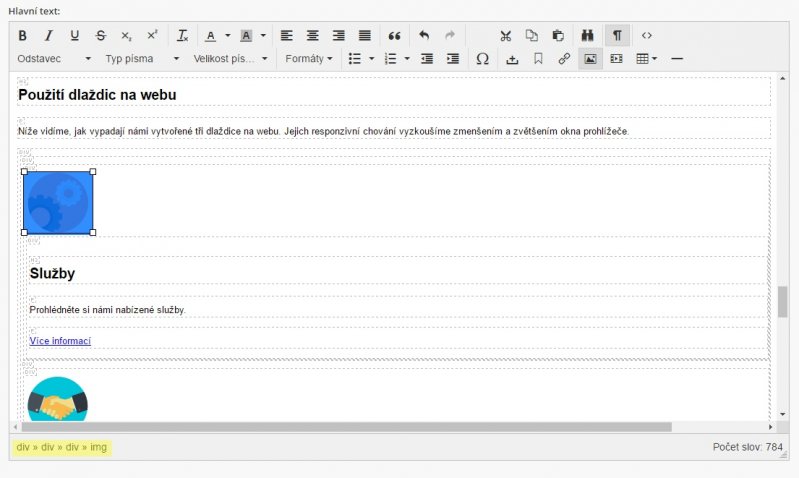
Task: Cut selection with scissors icon
Action: click(x=506, y=35)
